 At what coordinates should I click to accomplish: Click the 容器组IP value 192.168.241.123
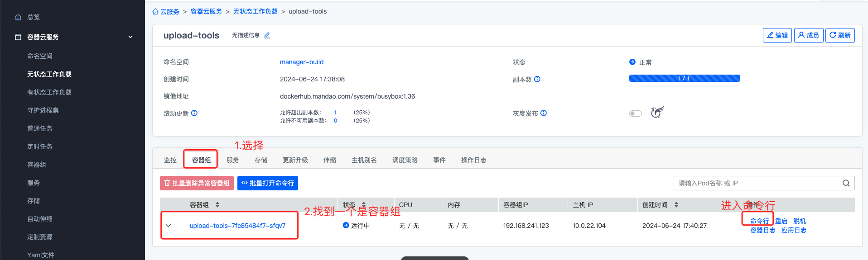click(x=526, y=226)
